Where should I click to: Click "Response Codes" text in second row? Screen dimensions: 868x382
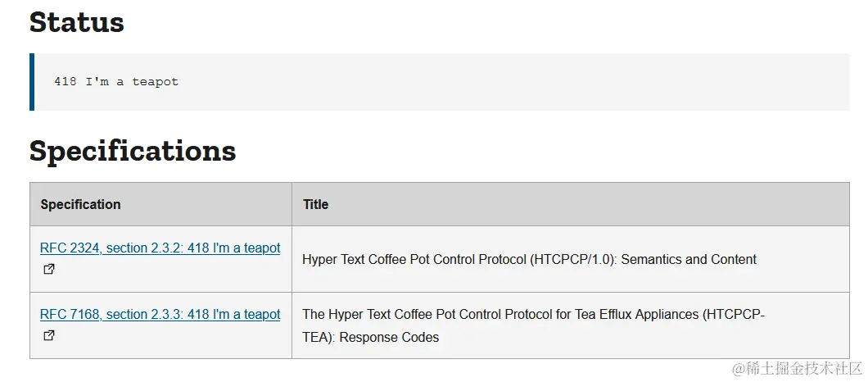390,337
